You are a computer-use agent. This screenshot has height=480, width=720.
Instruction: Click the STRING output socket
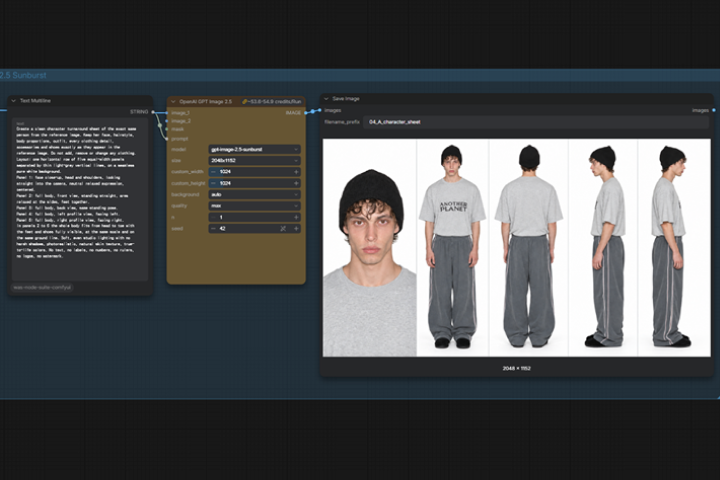coord(153,112)
